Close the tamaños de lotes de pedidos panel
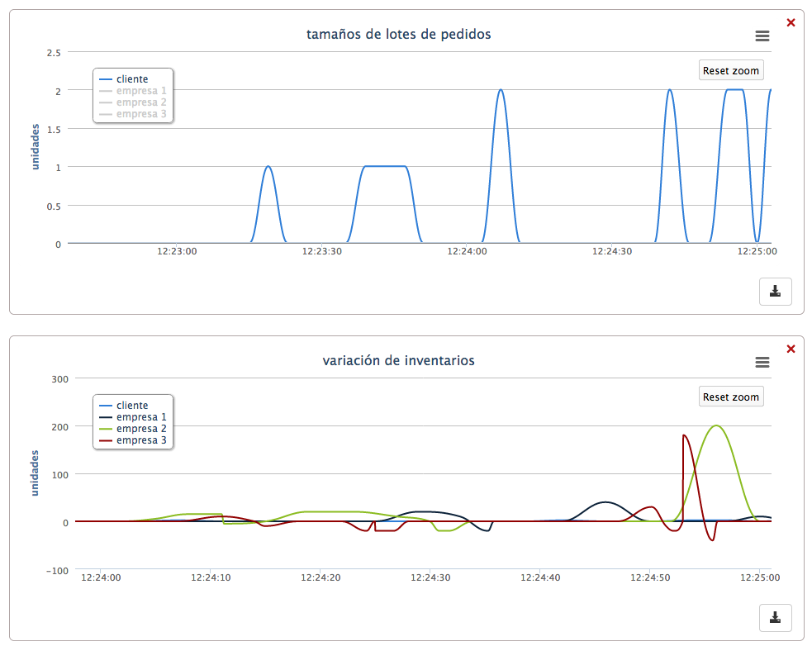The height and width of the screenshot is (651, 812). tap(791, 22)
